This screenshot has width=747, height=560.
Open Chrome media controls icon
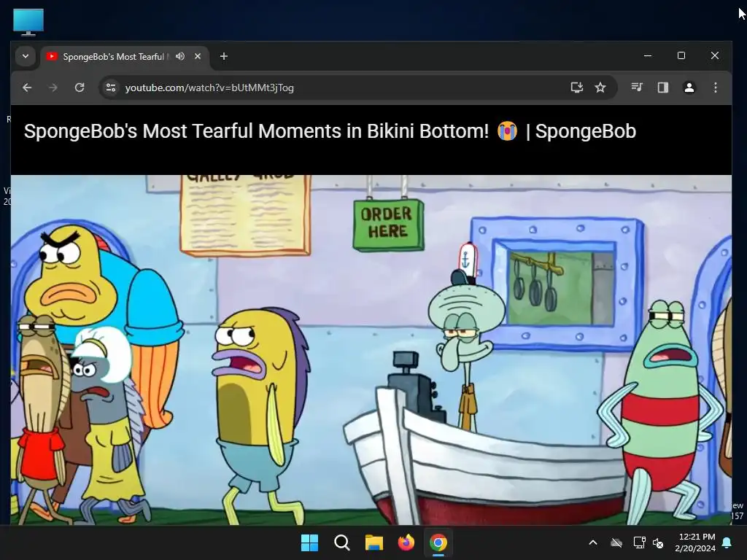click(637, 87)
